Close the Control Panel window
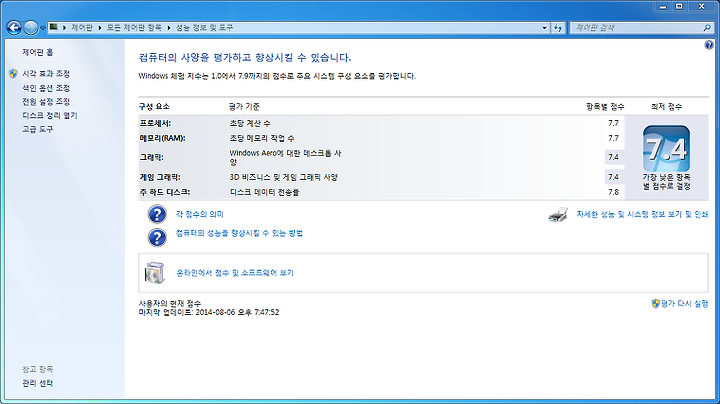The height and width of the screenshot is (404, 720). coord(702,6)
